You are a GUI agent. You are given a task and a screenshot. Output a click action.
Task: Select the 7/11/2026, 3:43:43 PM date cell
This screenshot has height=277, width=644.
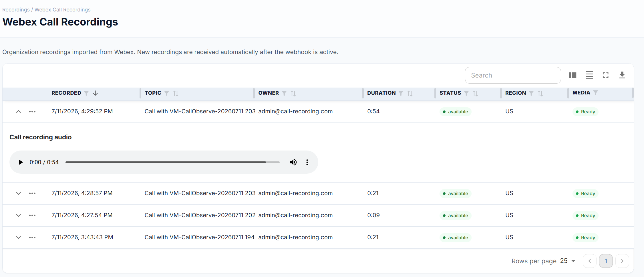(82, 237)
